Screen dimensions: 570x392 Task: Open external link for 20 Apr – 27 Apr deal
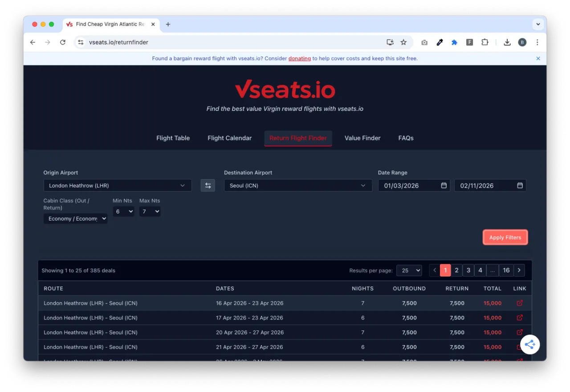[x=519, y=332]
